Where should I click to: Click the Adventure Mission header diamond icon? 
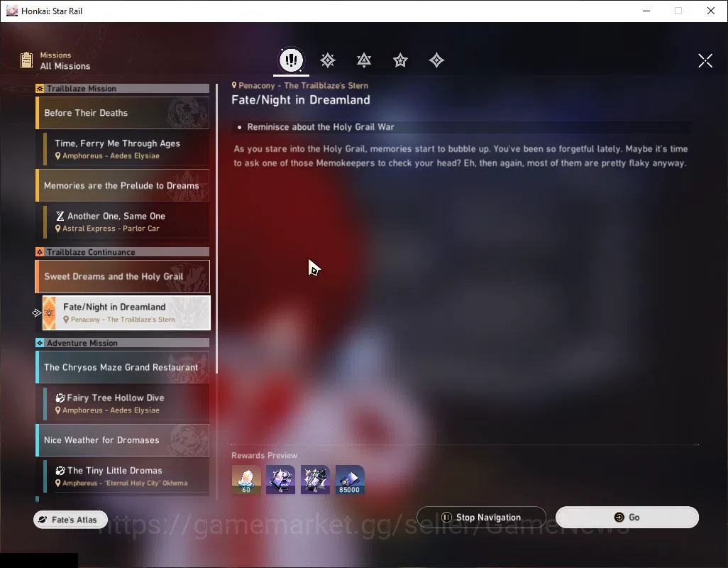40,343
